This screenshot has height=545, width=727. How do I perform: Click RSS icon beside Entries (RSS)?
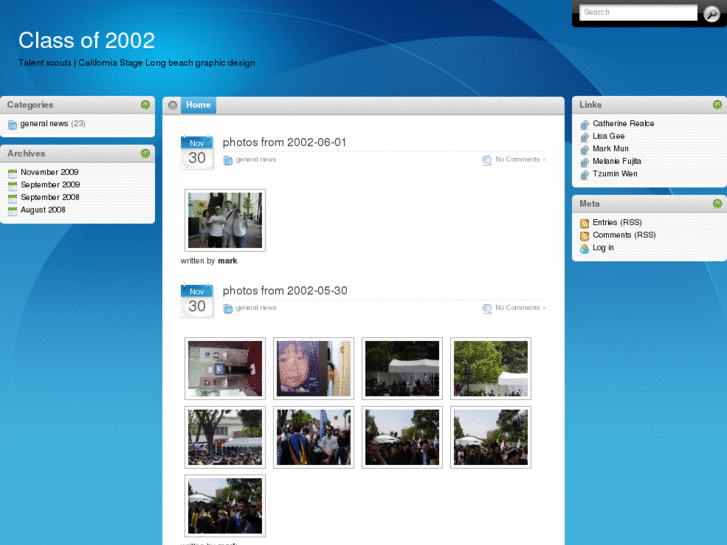(x=585, y=224)
